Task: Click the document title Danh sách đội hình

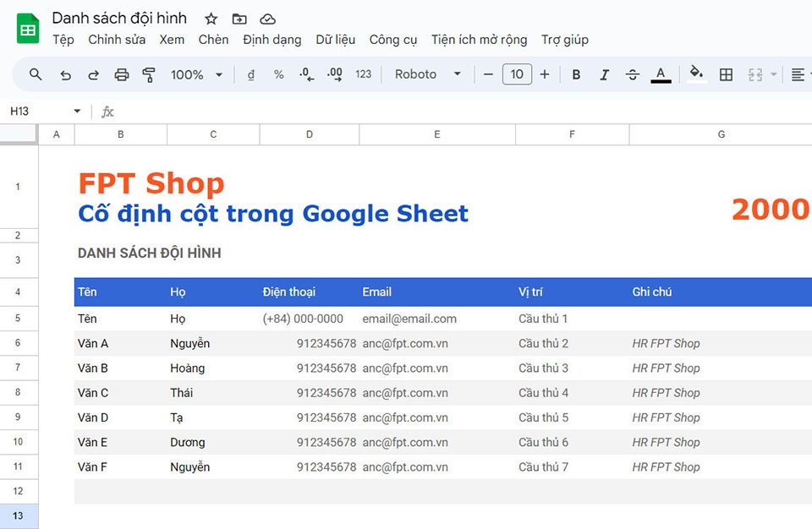Action: point(119,19)
